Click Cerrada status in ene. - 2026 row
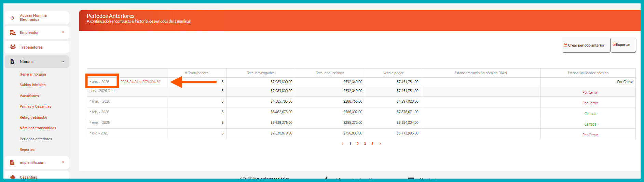This screenshot has width=644, height=182. [x=590, y=124]
